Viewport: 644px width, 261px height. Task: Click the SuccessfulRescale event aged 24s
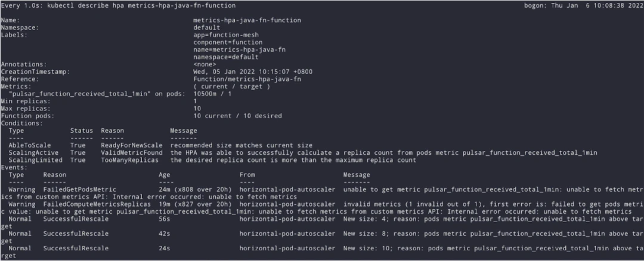[75, 248]
